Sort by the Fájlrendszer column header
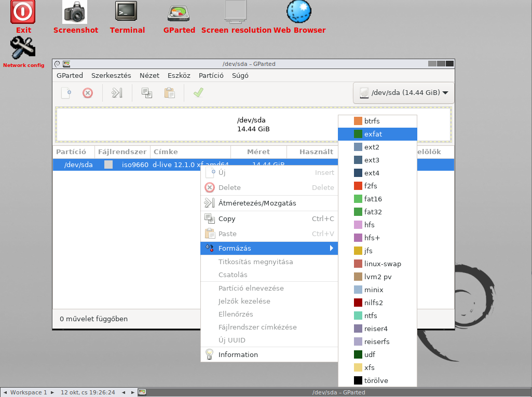Screen dimensions: 532x397 [122, 152]
